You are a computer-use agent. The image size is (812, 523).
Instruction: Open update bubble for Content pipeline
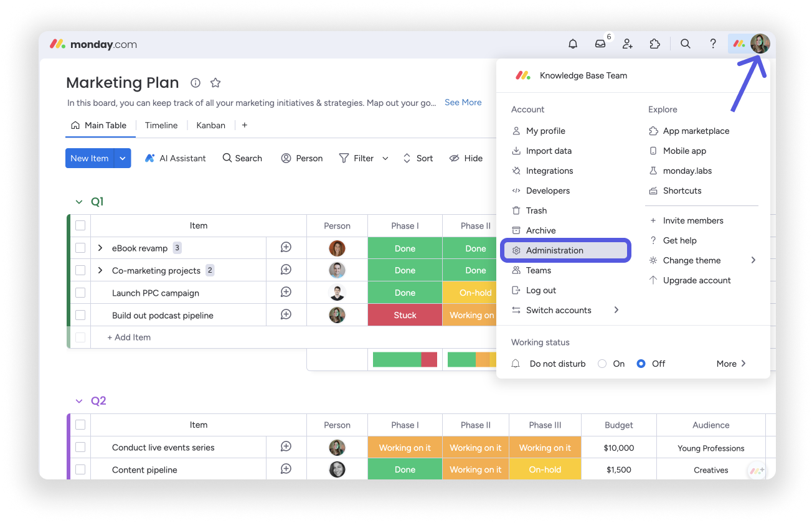(x=286, y=469)
